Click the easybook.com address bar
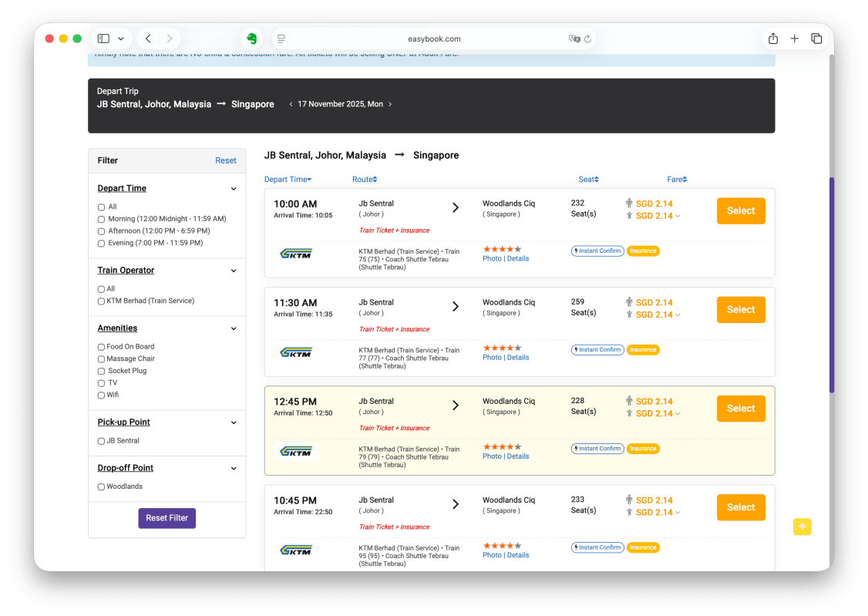This screenshot has width=868, height=616. point(434,39)
